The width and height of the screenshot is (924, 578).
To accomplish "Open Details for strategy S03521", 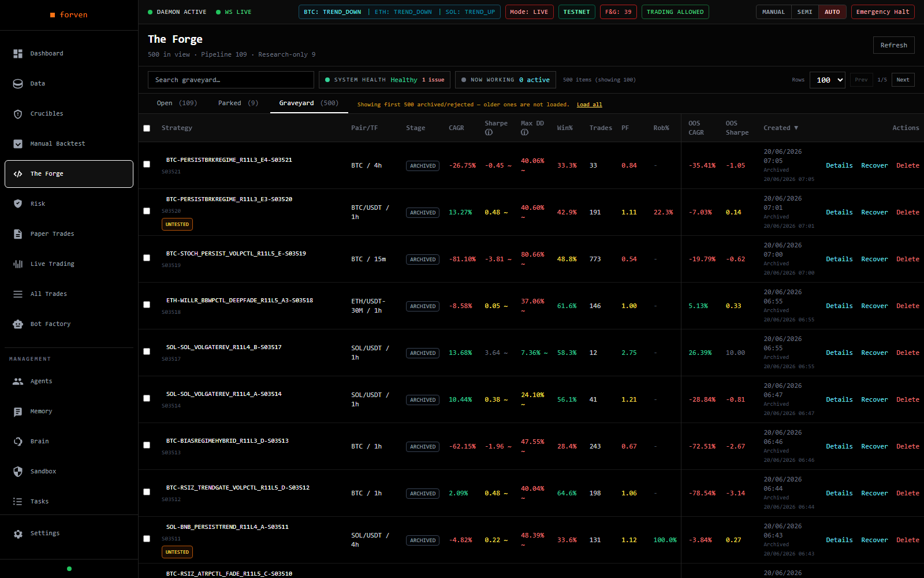I will (839, 166).
